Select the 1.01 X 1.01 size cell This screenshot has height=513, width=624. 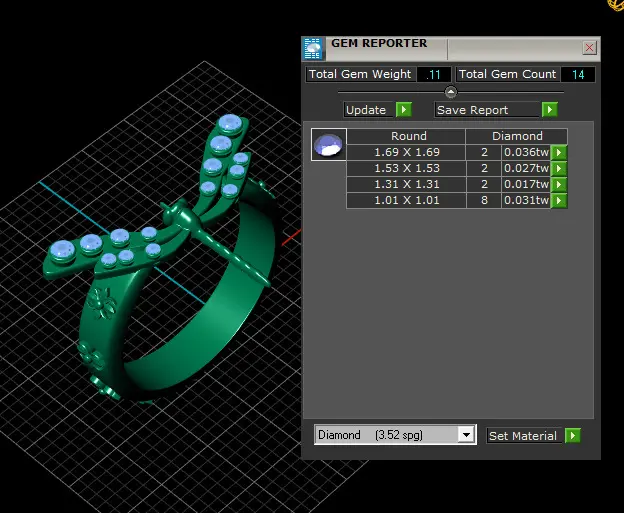click(x=406, y=200)
